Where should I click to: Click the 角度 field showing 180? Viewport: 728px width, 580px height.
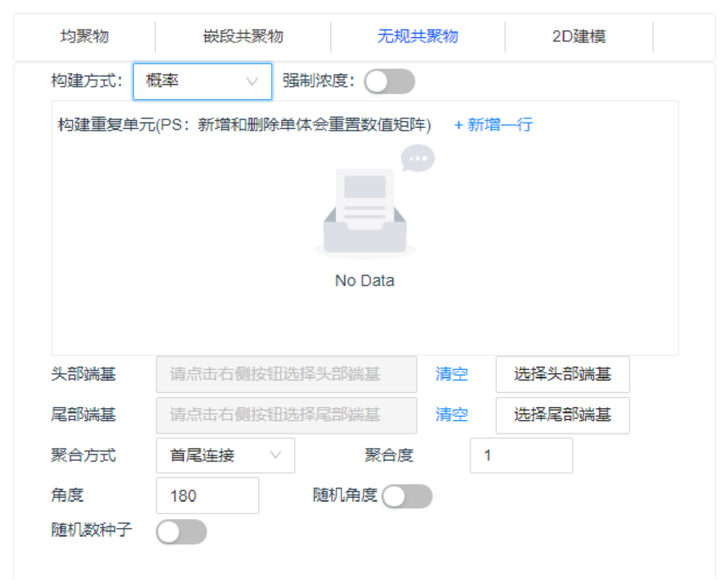(207, 495)
